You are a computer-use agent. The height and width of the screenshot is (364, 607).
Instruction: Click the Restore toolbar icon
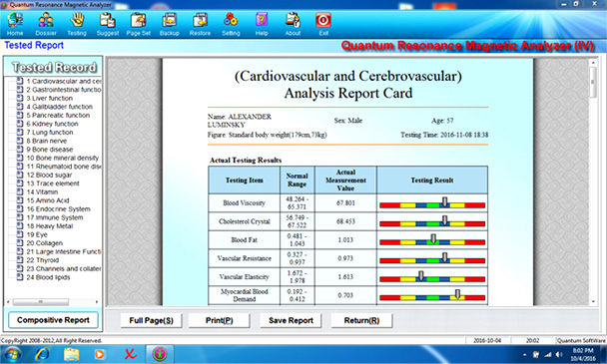click(x=200, y=24)
